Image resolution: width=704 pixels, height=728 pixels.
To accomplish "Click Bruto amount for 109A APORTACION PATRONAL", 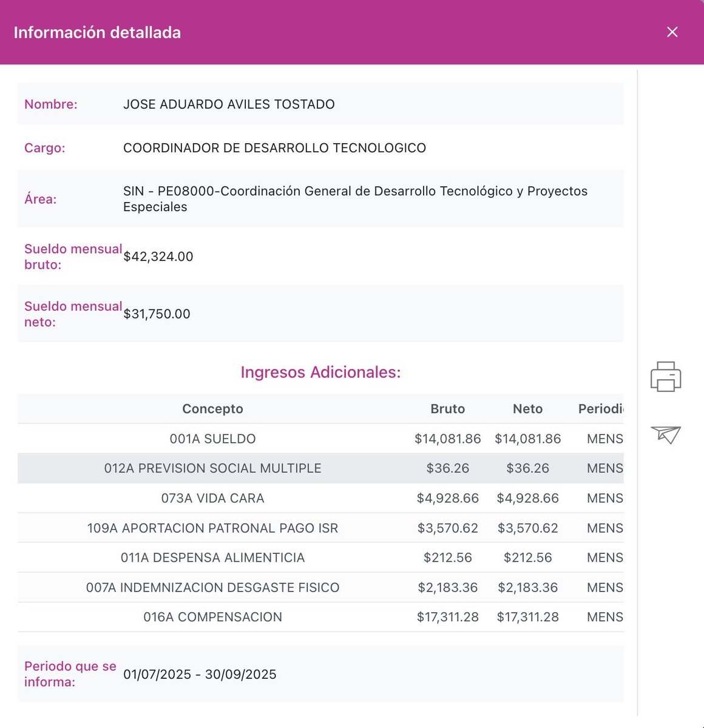I will 448,528.
